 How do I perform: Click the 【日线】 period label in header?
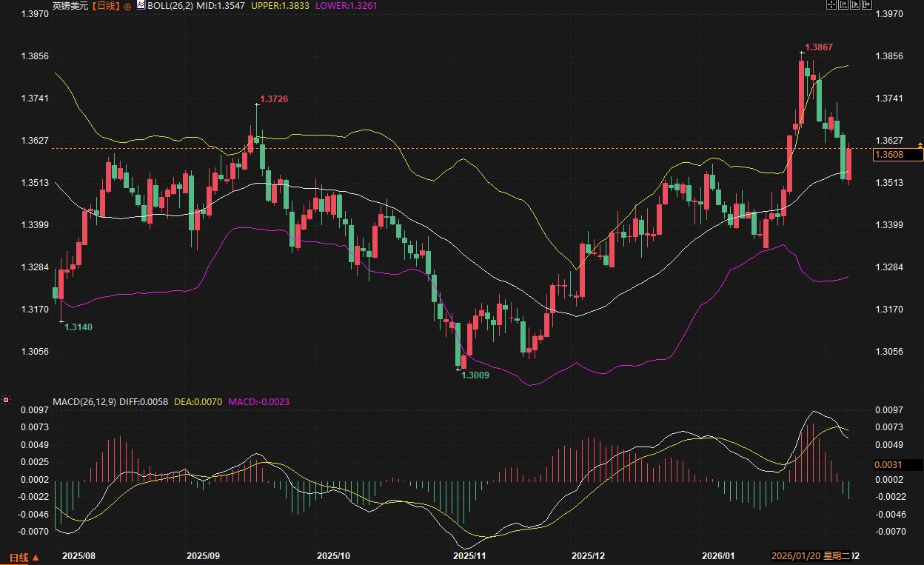105,6
